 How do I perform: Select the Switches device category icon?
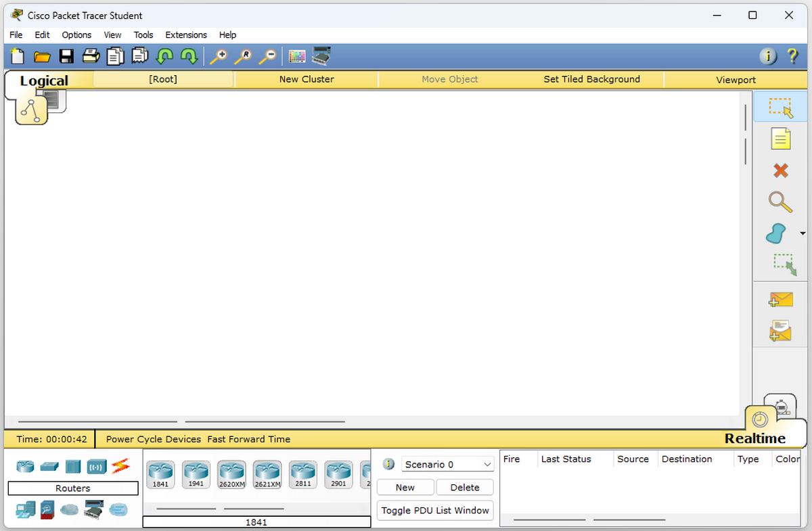click(49, 466)
